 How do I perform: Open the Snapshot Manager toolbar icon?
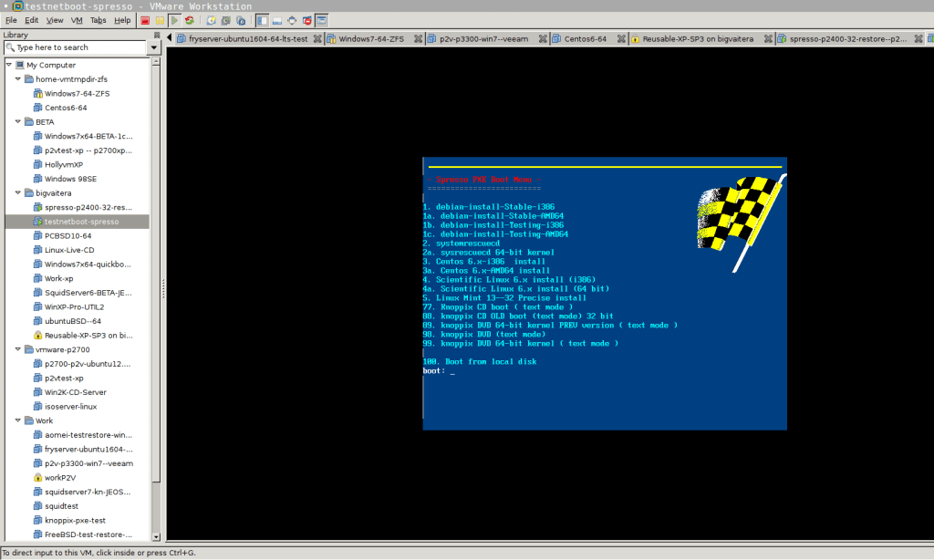[241, 20]
